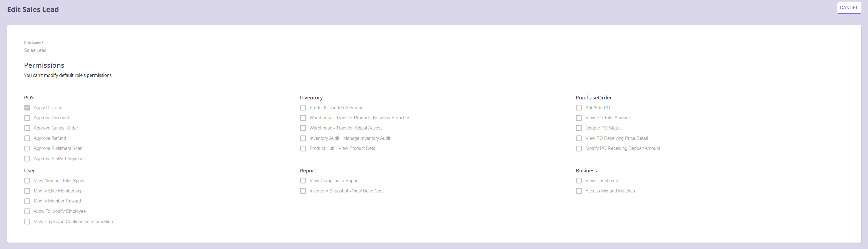Click the POS section heading
868x249 pixels.
coord(29,98)
